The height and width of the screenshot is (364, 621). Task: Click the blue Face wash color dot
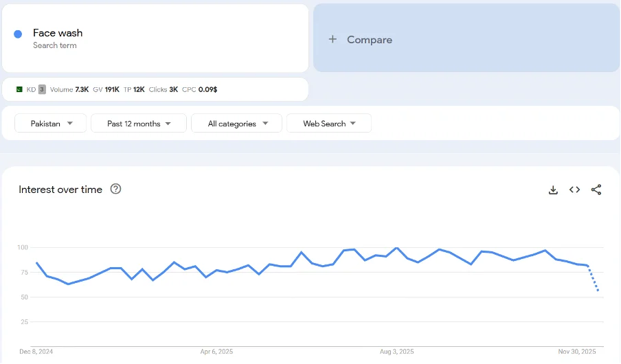(x=18, y=34)
